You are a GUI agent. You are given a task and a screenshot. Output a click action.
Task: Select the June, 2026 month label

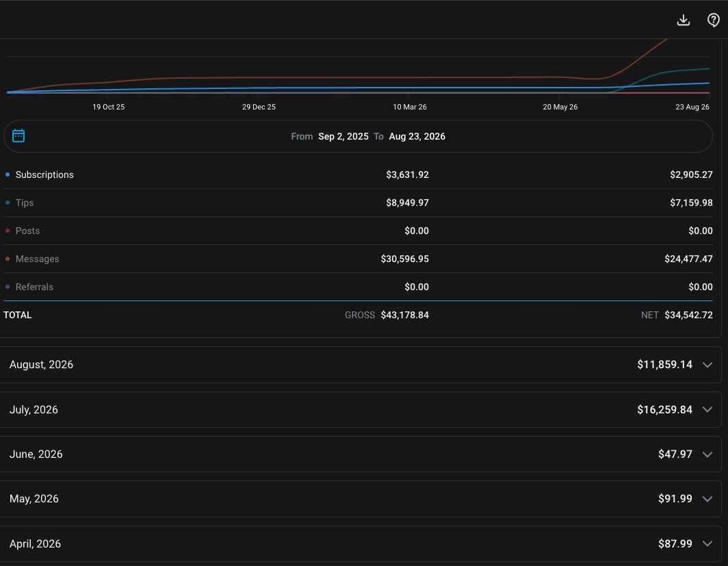click(36, 454)
